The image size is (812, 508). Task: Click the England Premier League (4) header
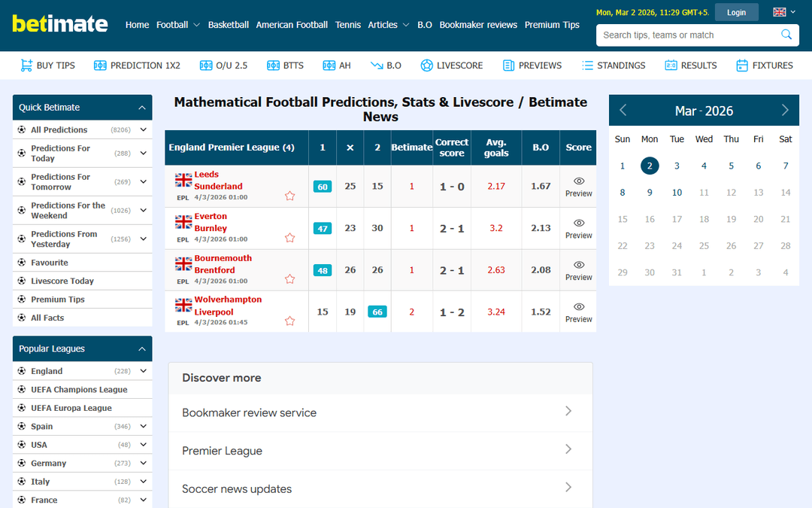tap(232, 148)
